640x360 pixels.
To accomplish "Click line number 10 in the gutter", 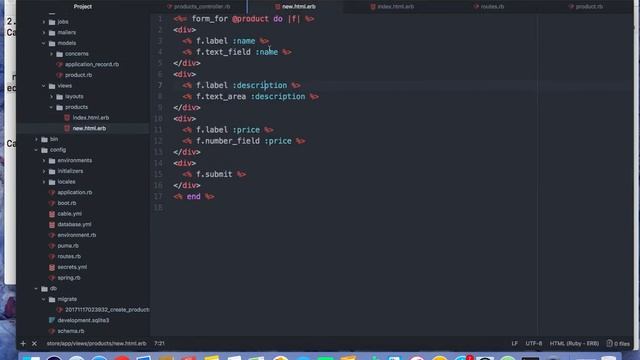I will coord(158,119).
